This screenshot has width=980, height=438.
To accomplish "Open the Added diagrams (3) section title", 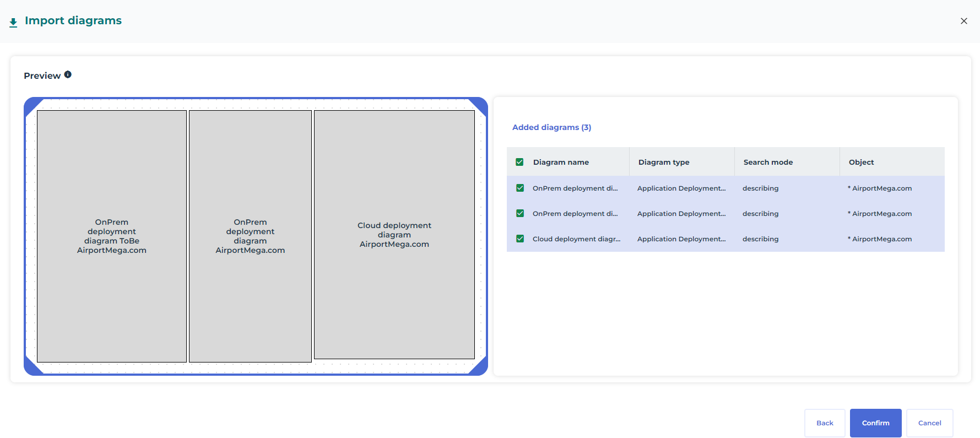I will point(551,127).
